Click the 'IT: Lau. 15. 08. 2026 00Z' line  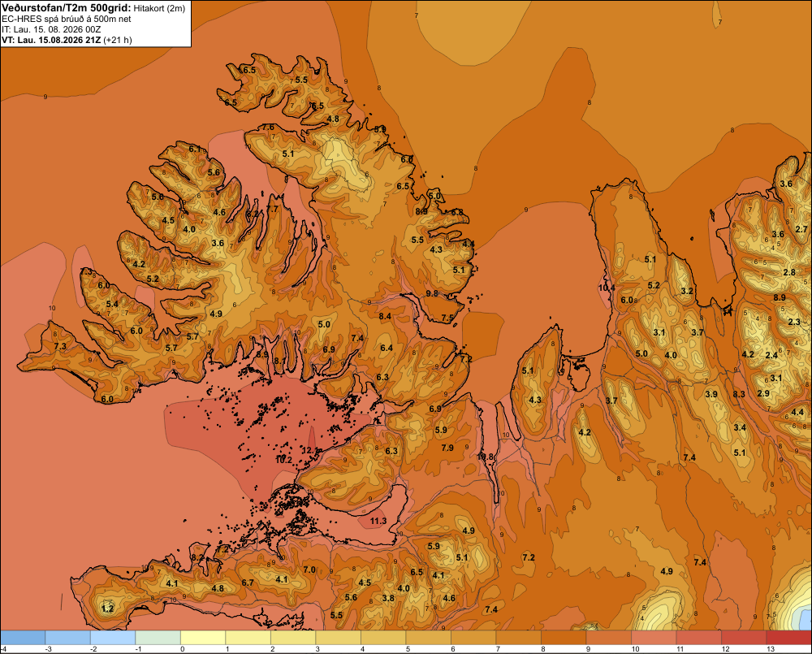[x=51, y=29]
